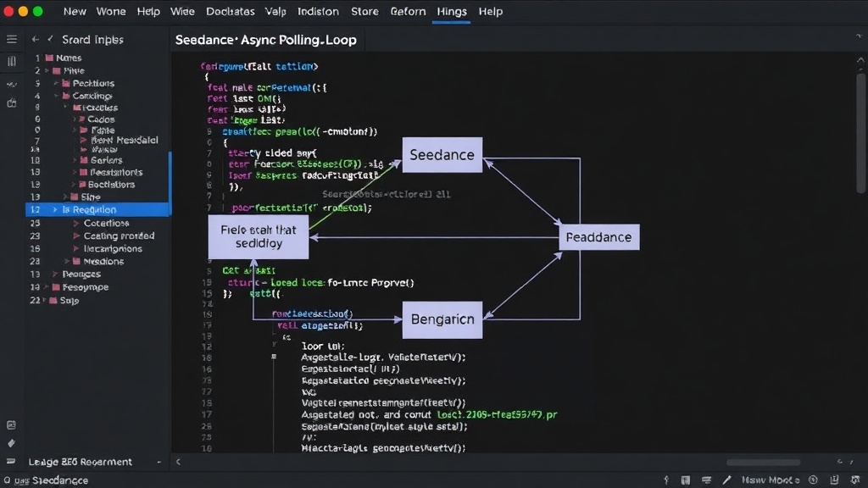Screen dimensions: 868x488
Task: Click the folder icon beside Sujs
Action: tap(53, 301)
